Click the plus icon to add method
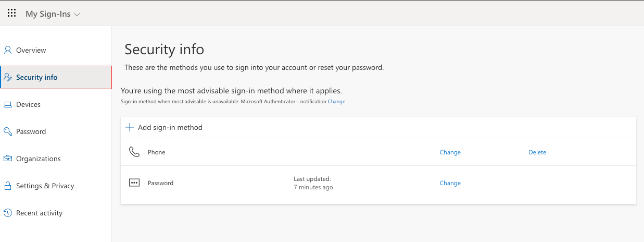The image size is (644, 242). coord(130,127)
